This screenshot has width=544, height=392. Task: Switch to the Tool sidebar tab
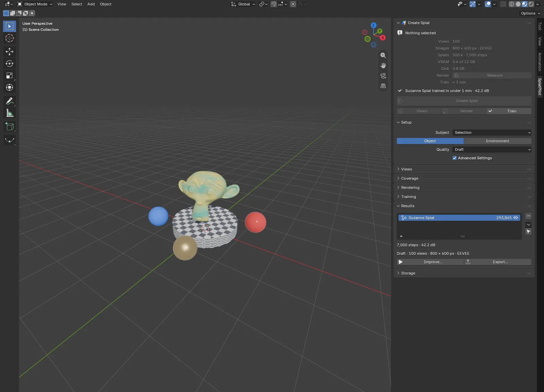coord(540,26)
